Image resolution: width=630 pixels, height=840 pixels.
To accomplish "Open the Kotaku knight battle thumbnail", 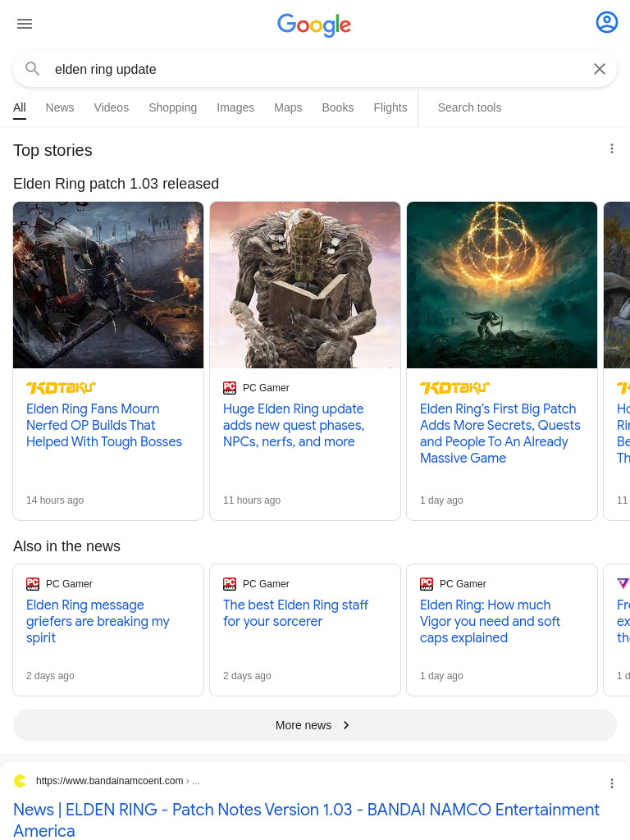I will (x=108, y=285).
